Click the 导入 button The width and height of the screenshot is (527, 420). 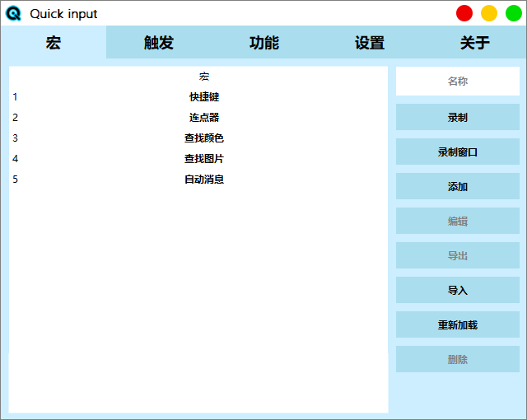coord(458,290)
